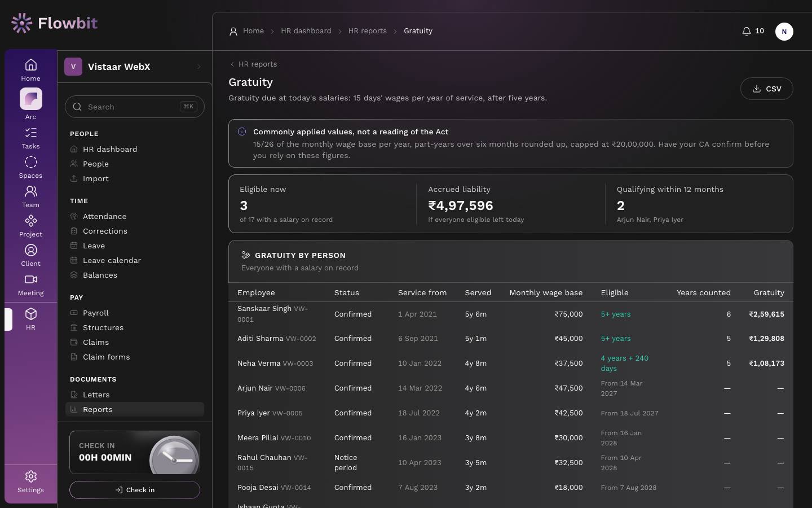The width and height of the screenshot is (812, 508).
Task: Open HR reports in the breadcrumb
Action: (368, 31)
